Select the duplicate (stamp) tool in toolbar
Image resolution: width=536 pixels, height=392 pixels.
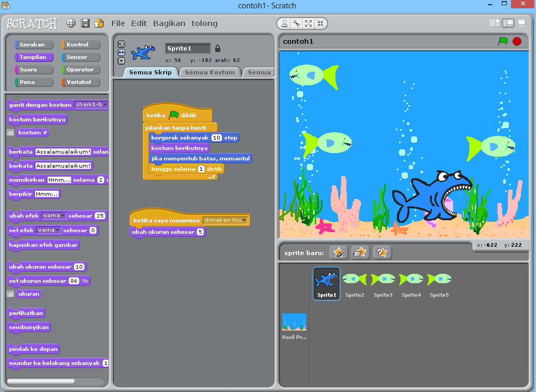(x=284, y=23)
